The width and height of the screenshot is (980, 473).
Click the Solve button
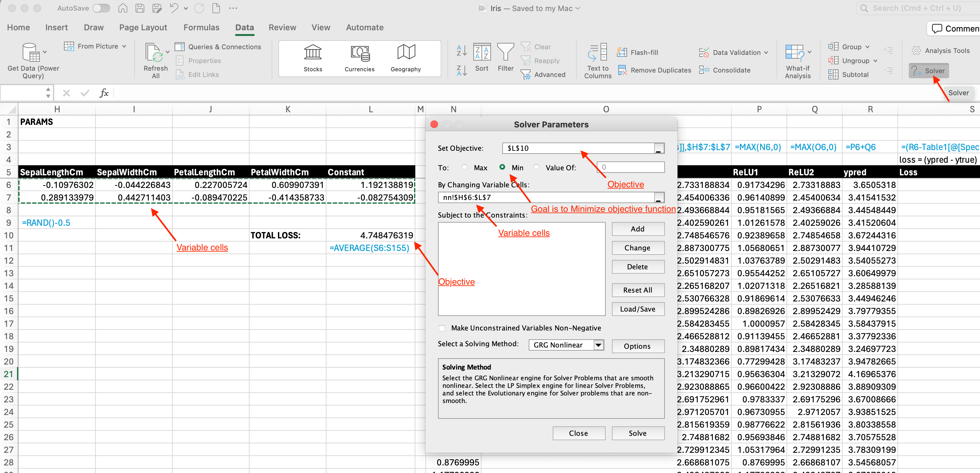coord(638,433)
